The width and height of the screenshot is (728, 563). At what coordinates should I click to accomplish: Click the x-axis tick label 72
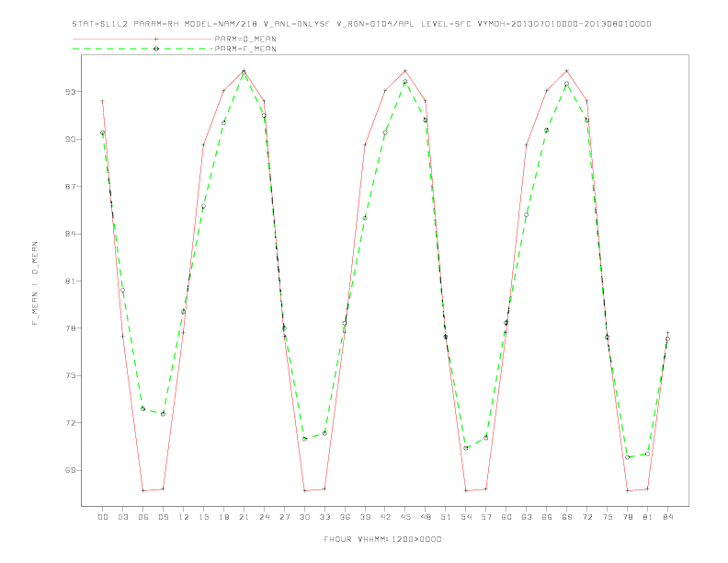[x=586, y=517]
